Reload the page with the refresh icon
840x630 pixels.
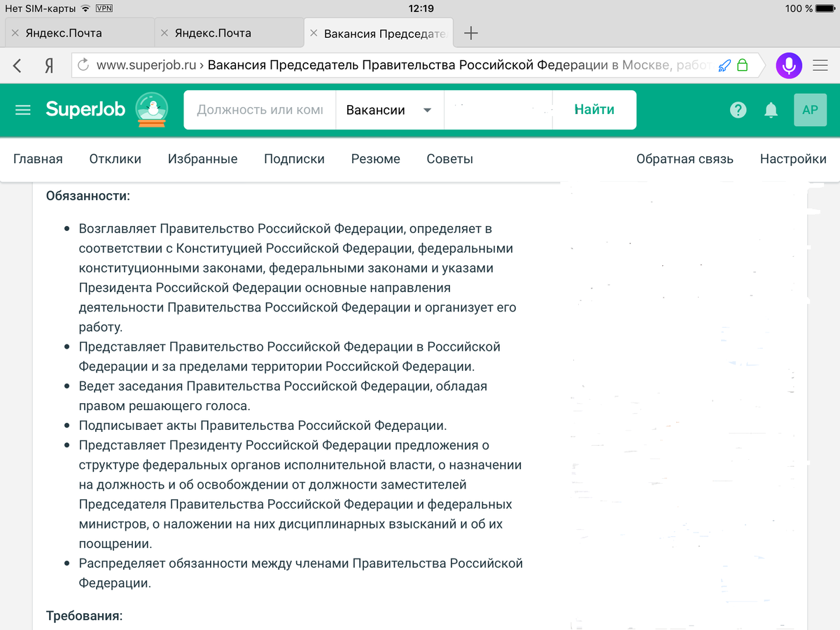[83, 65]
